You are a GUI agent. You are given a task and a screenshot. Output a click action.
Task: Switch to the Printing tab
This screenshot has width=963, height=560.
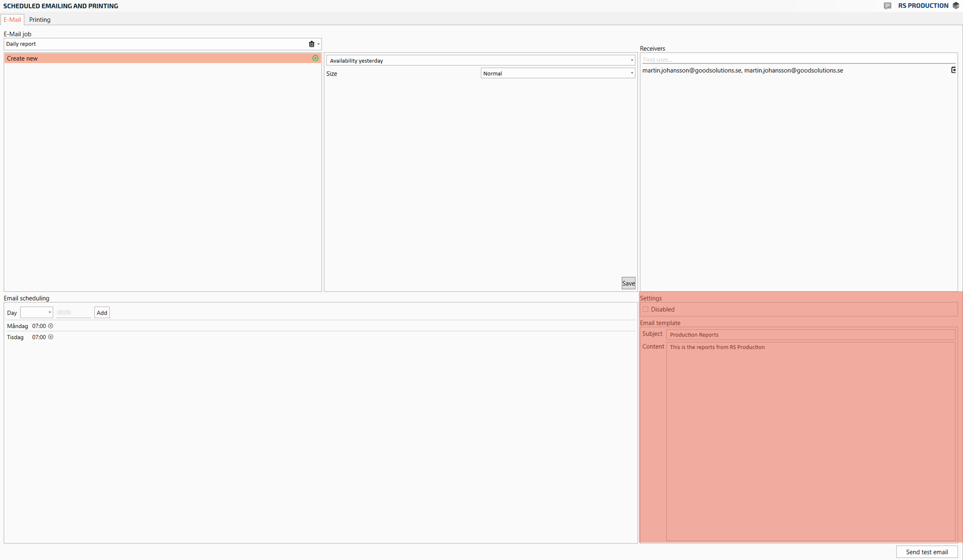(x=40, y=20)
